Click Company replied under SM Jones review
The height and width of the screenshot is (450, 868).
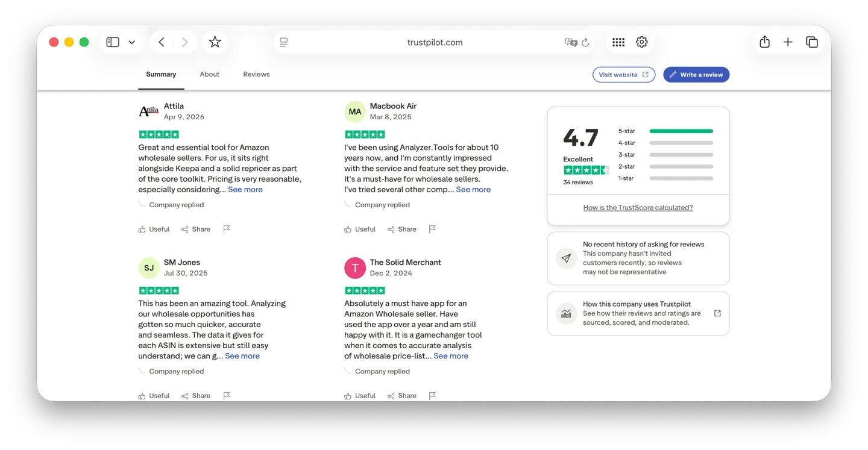(177, 372)
